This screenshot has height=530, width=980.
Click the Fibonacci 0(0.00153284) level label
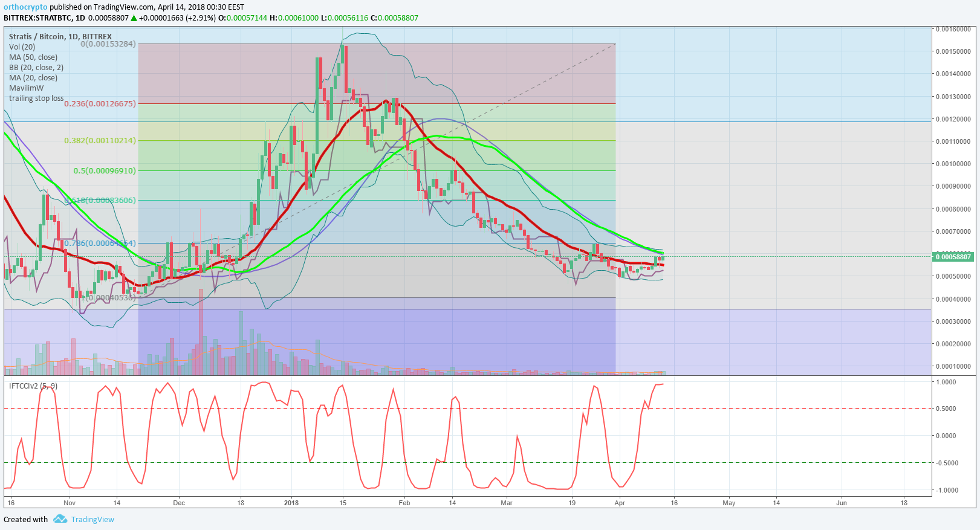(108, 44)
